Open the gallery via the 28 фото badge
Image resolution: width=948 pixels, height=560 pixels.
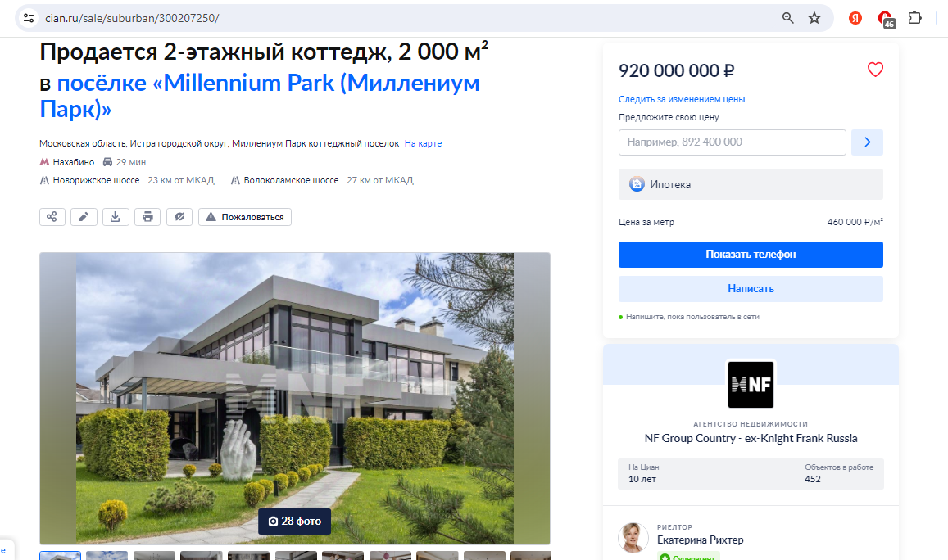click(x=294, y=521)
